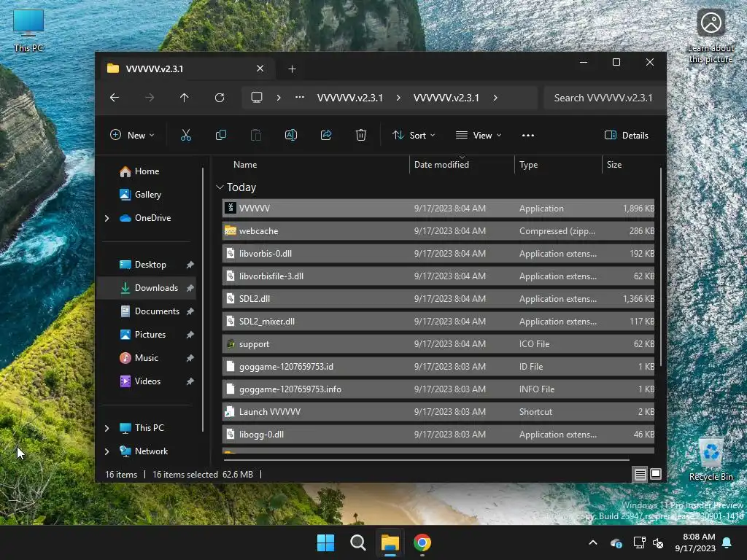Click the address bar ellipsis for hidden path
747x560 pixels.
point(300,97)
